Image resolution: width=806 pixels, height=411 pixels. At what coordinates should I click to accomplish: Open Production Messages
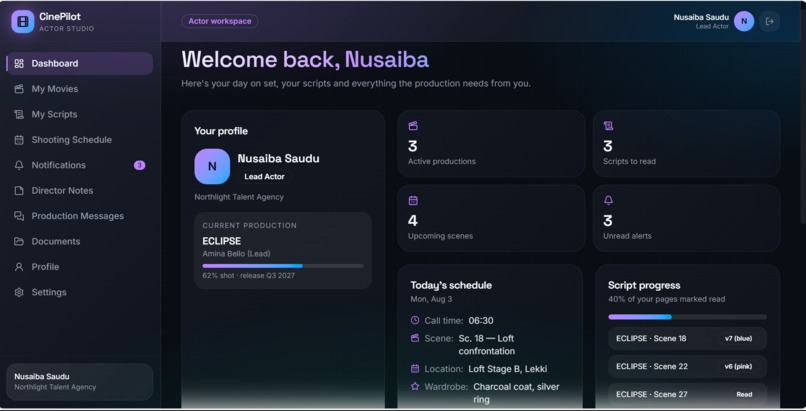point(79,216)
